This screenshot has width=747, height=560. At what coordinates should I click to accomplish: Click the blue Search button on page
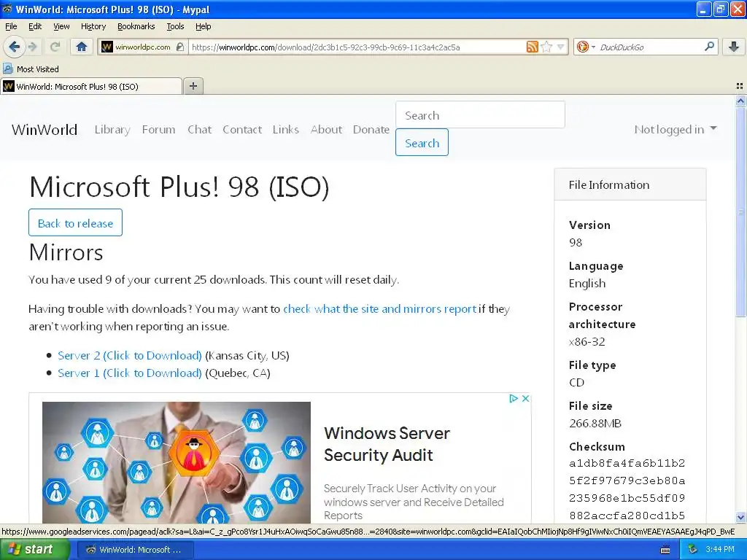[422, 142]
